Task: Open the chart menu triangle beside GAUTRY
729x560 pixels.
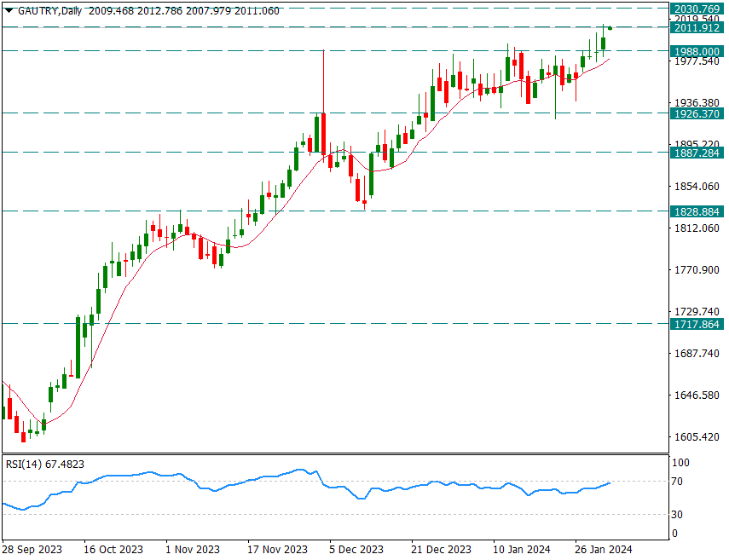Action: click(x=9, y=11)
